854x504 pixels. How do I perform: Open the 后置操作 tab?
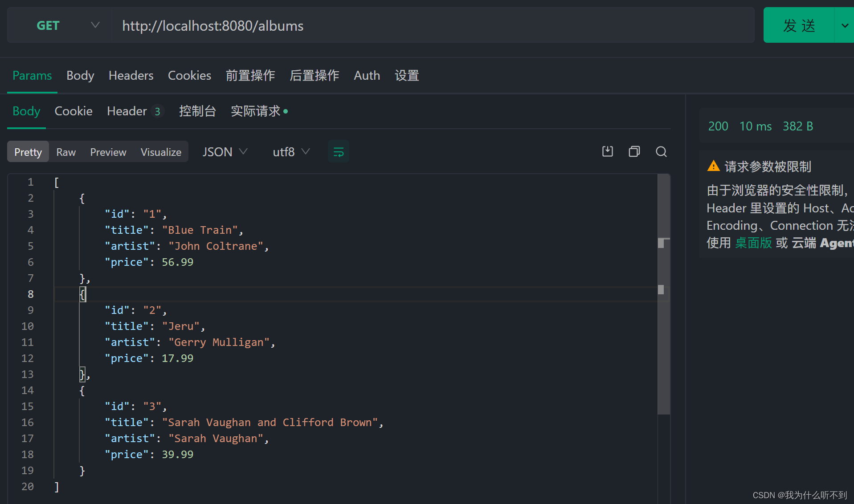[x=315, y=75]
